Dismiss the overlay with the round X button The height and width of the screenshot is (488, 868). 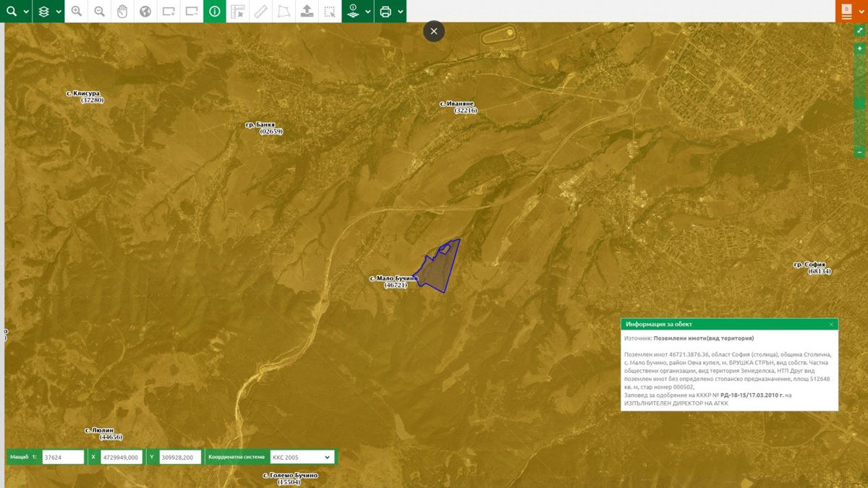click(434, 31)
